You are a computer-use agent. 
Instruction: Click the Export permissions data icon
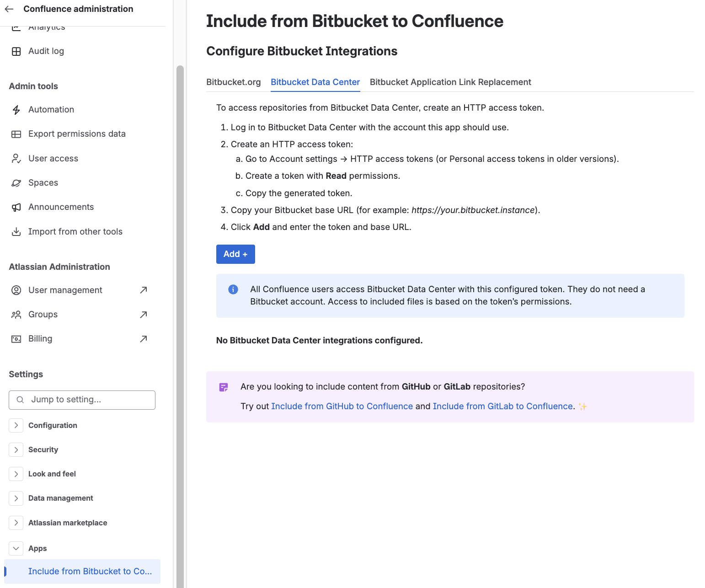pyautogui.click(x=16, y=134)
